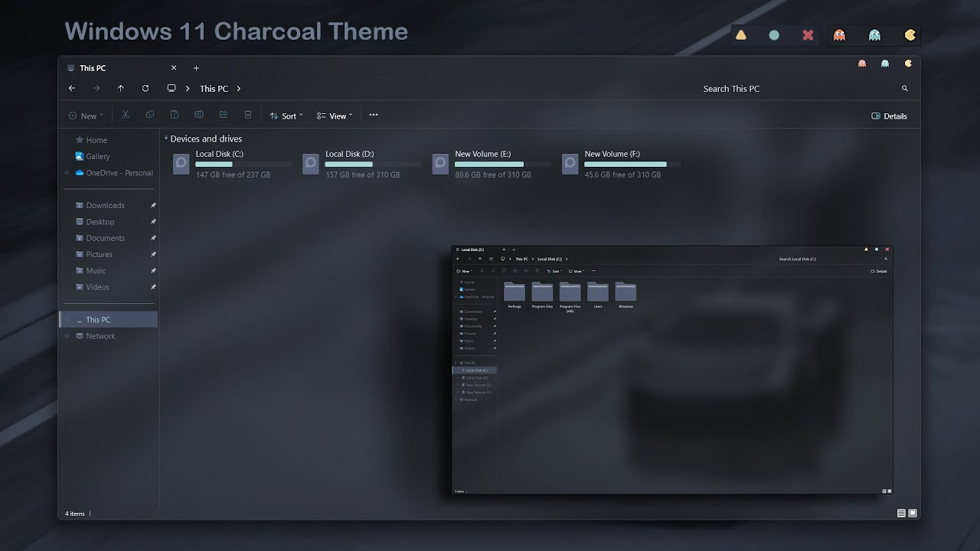Select Local Disk (C:) drive tile
Viewport: 980px width, 551px height.
click(x=232, y=164)
